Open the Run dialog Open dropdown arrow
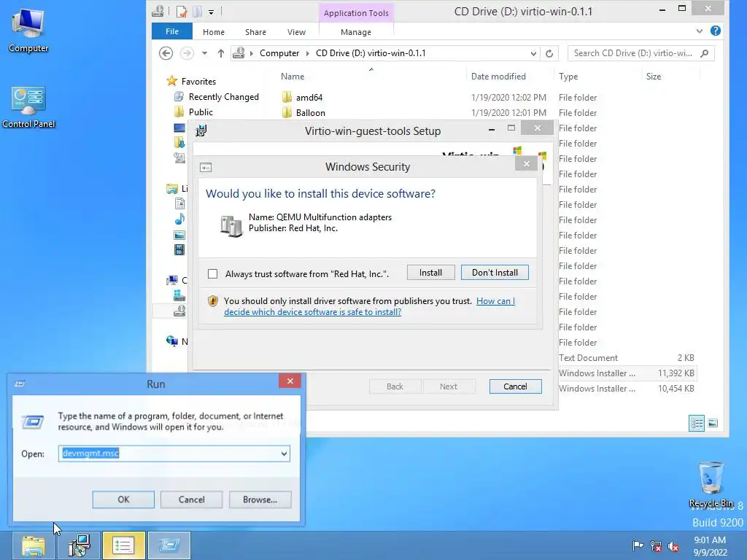The image size is (747, 560). point(284,454)
